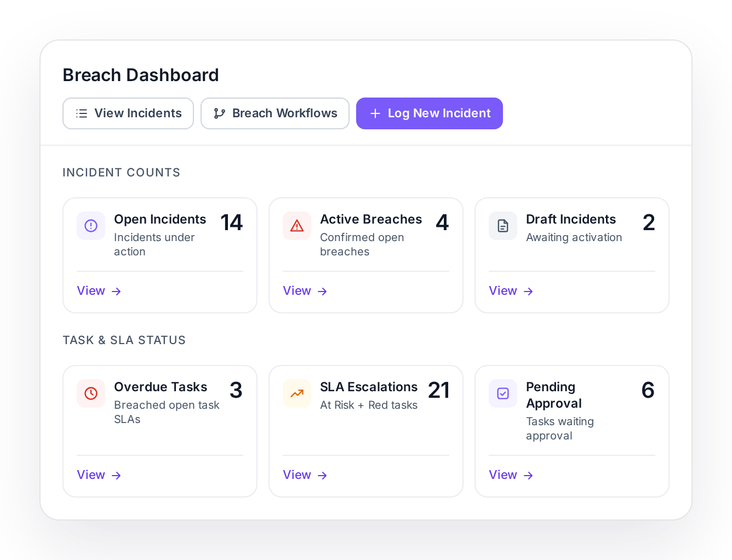Viewport: 732px width, 560px height.
Task: Click the 'At Risk + Red tasks' subtitle
Action: [369, 405]
